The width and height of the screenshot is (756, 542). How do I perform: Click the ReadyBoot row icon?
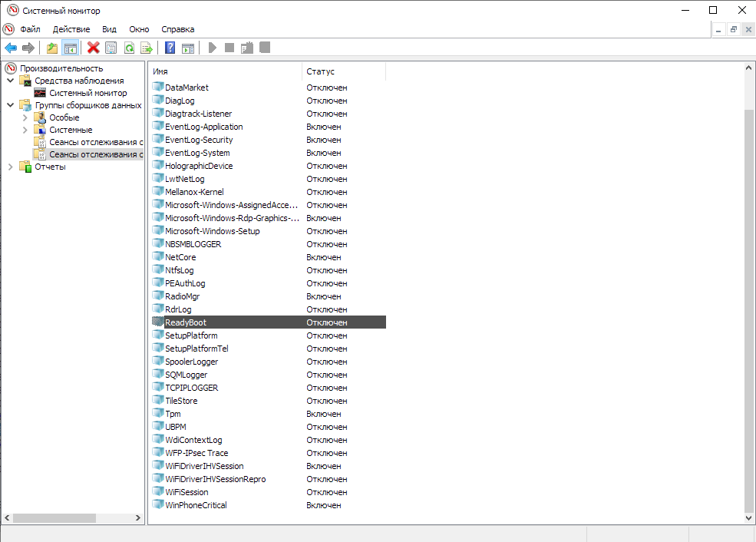pyautogui.click(x=158, y=322)
